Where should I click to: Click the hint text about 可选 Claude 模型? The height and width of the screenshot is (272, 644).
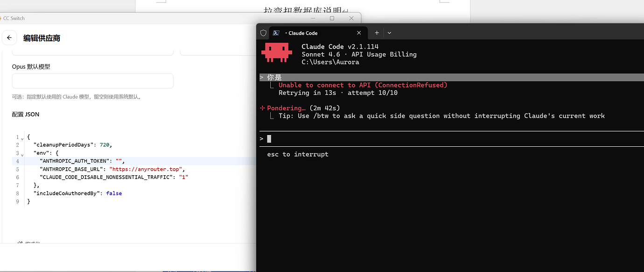click(x=76, y=97)
